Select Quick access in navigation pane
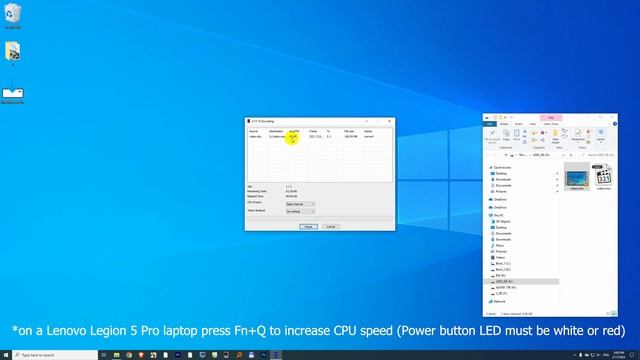Image resolution: width=640 pixels, height=360 pixels. pyautogui.click(x=502, y=168)
